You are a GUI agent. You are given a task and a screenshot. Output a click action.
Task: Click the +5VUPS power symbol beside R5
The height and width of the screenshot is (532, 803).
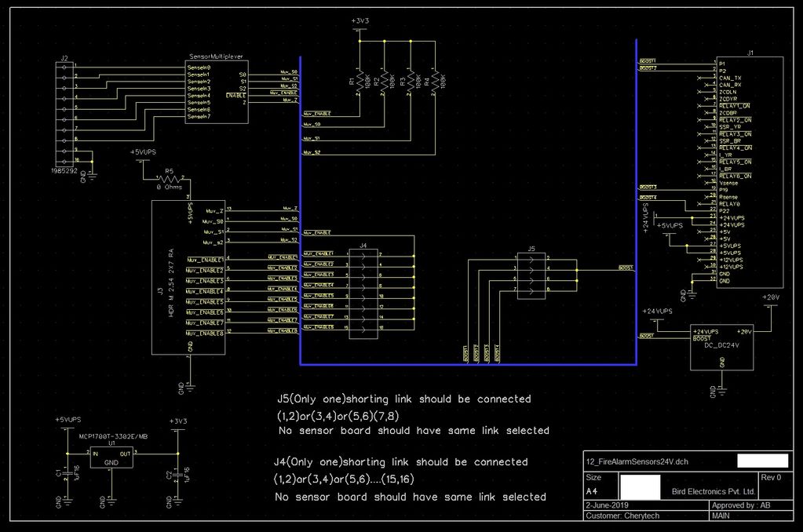click(143, 155)
